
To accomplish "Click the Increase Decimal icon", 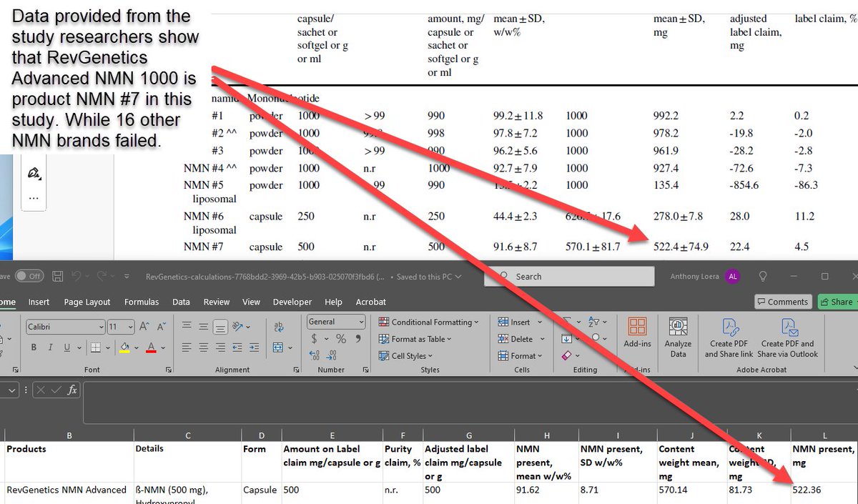I will [315, 355].
